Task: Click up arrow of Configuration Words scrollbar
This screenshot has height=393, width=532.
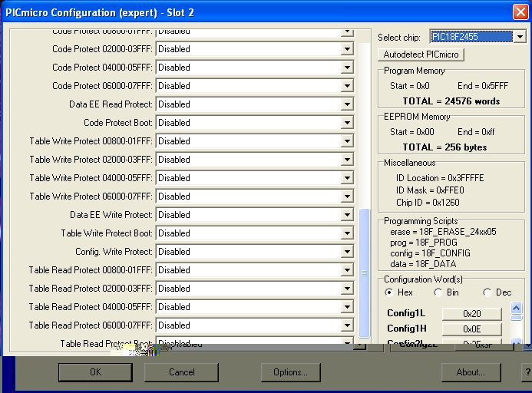Action: 516,308
